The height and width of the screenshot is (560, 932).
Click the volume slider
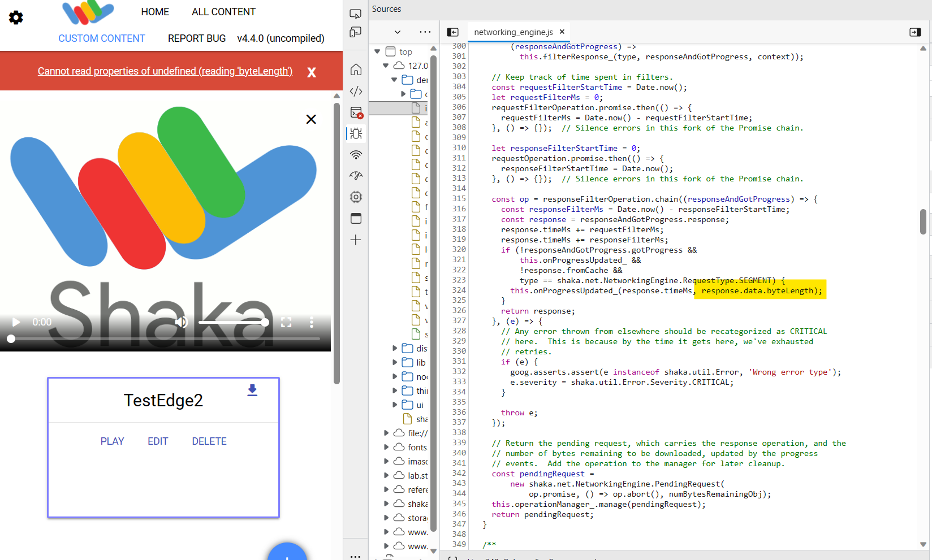tap(233, 322)
